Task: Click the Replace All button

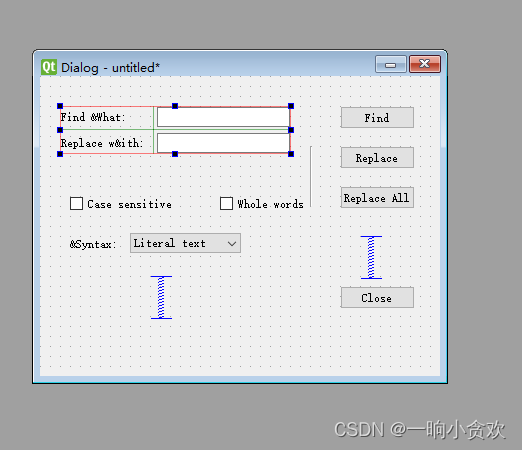Action: tap(377, 197)
